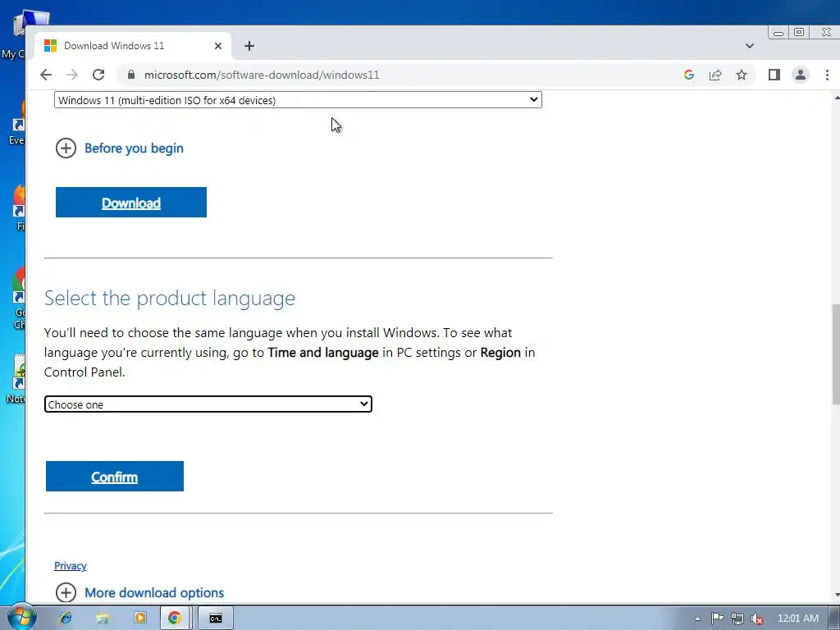Click the bold Time and language text
This screenshot has width=840, height=630.
click(x=323, y=353)
